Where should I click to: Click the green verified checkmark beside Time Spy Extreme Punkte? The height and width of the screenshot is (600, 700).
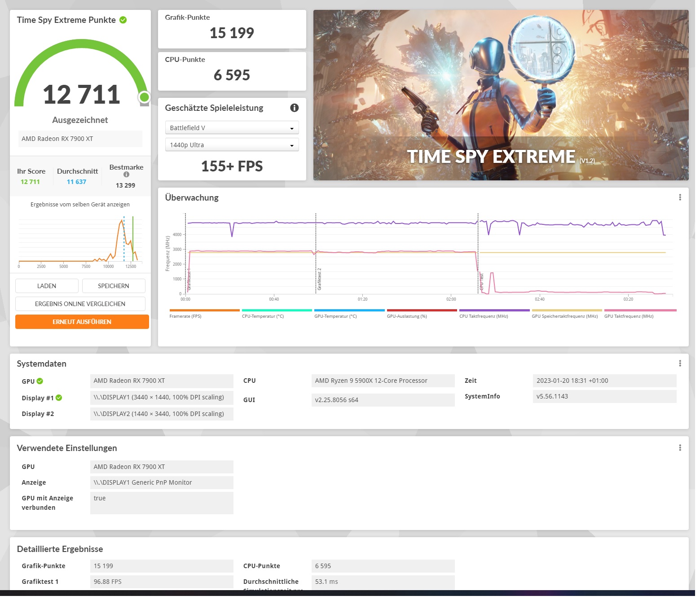pyautogui.click(x=124, y=20)
